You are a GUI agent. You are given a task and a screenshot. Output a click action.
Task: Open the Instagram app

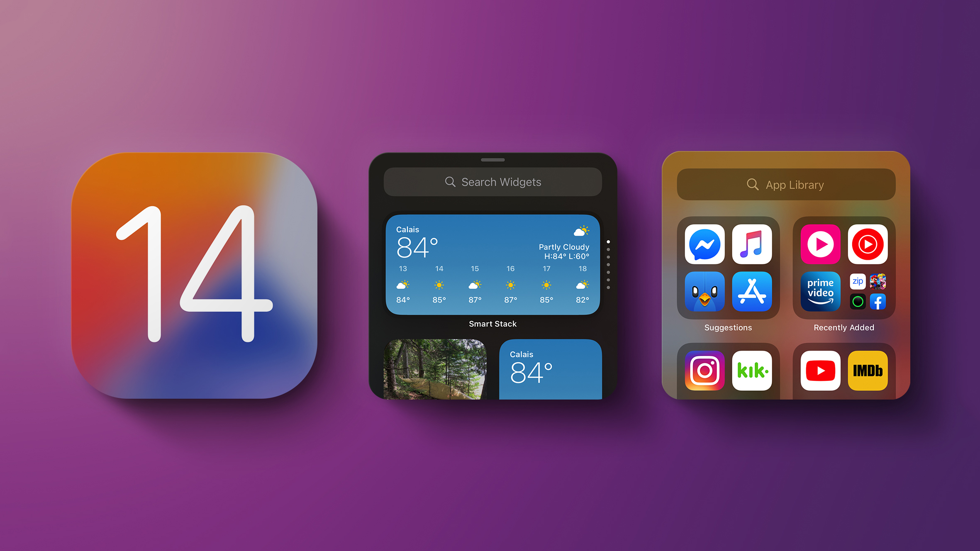(x=703, y=370)
